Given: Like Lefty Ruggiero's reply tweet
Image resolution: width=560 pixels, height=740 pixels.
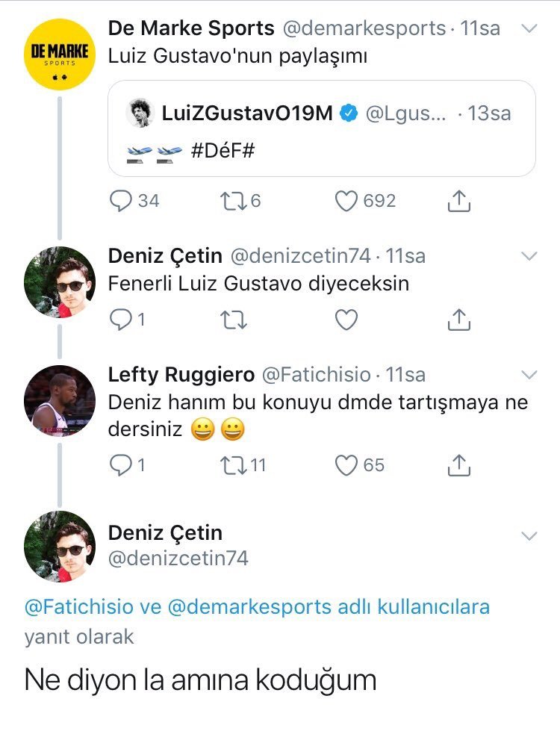Looking at the screenshot, I should pos(346,465).
